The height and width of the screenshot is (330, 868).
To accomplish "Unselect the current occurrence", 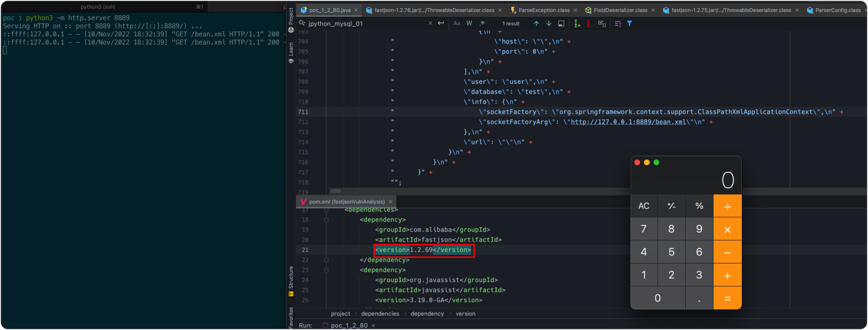I will [x=589, y=23].
